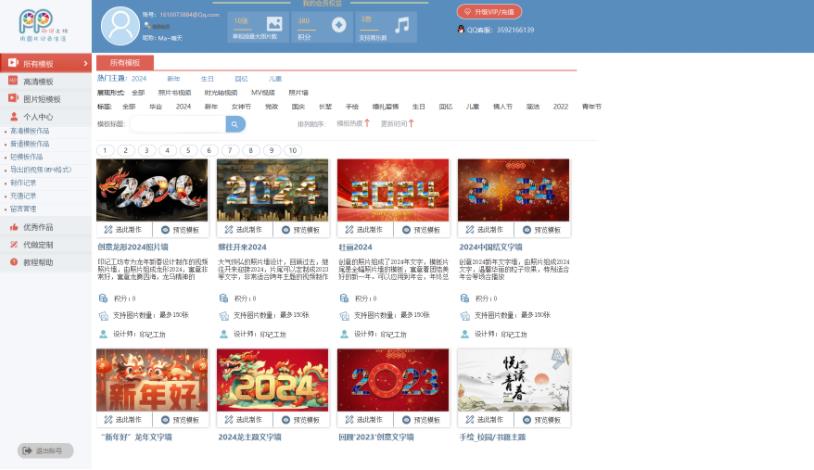
Task: Open 个人中心 in the sidebar
Action: 46,116
